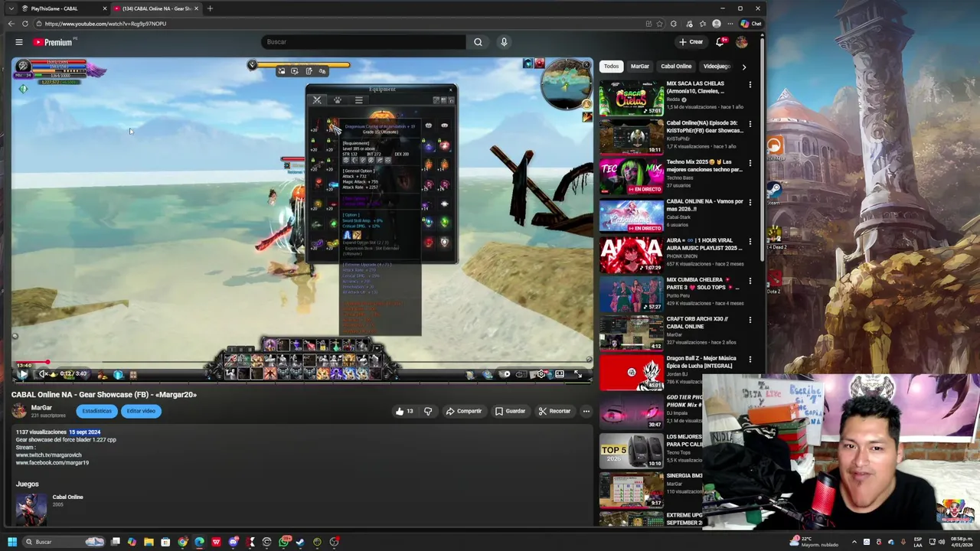Expand the browser tab list dropdown
980x551 pixels.
coord(11,8)
